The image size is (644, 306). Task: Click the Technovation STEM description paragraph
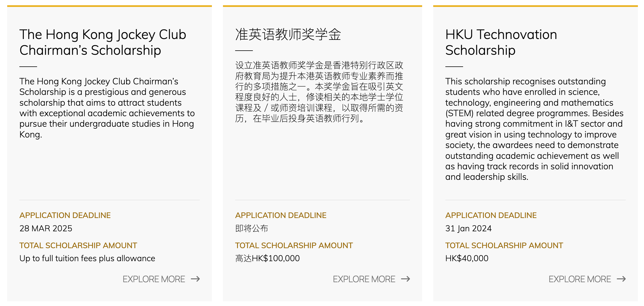click(534, 129)
